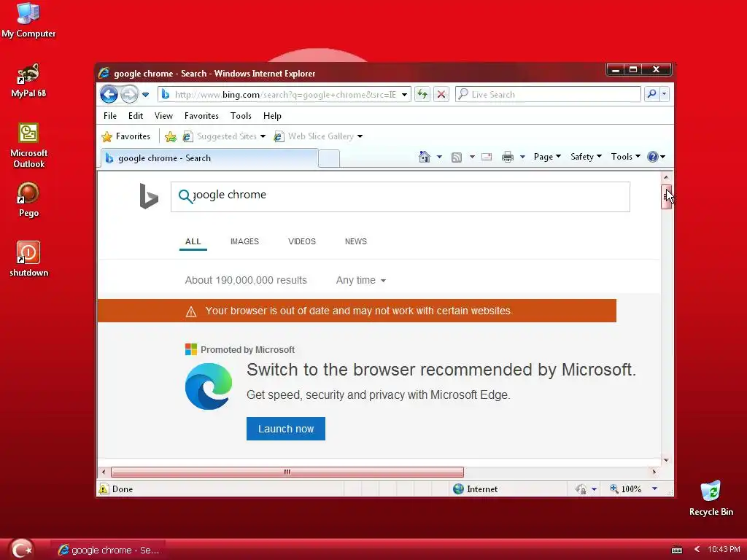Click the Protected Mode lock icon
Image resolution: width=747 pixels, height=560 pixels.
pyautogui.click(x=581, y=489)
